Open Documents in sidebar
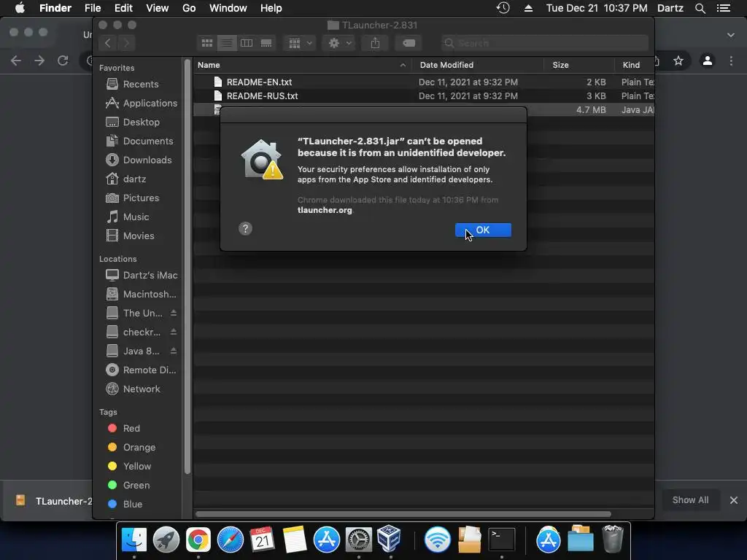747x560 pixels. point(139,141)
